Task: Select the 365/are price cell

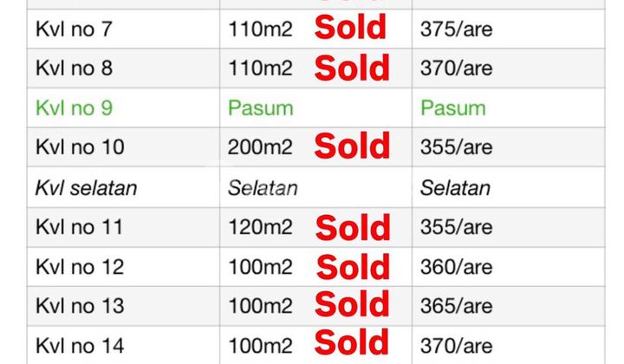Action: [456, 306]
